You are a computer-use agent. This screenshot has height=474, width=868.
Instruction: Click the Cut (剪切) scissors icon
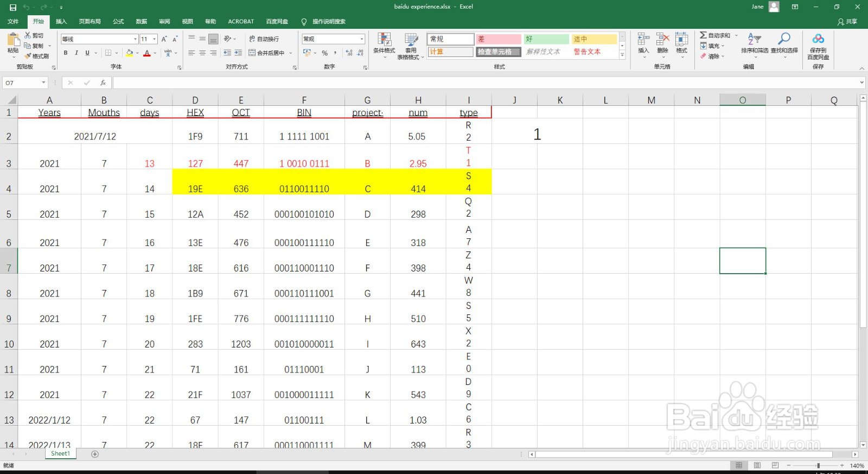coord(28,35)
